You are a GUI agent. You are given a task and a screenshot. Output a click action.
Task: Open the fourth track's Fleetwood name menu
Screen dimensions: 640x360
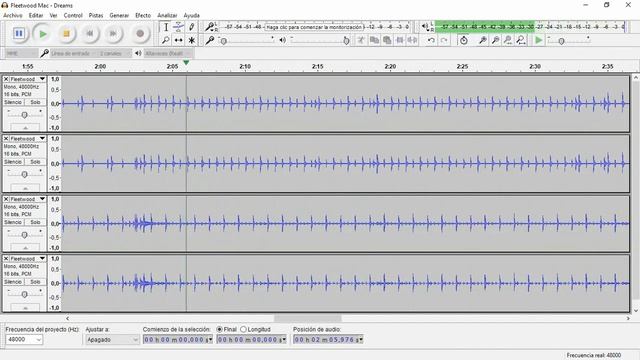[x=27, y=258]
